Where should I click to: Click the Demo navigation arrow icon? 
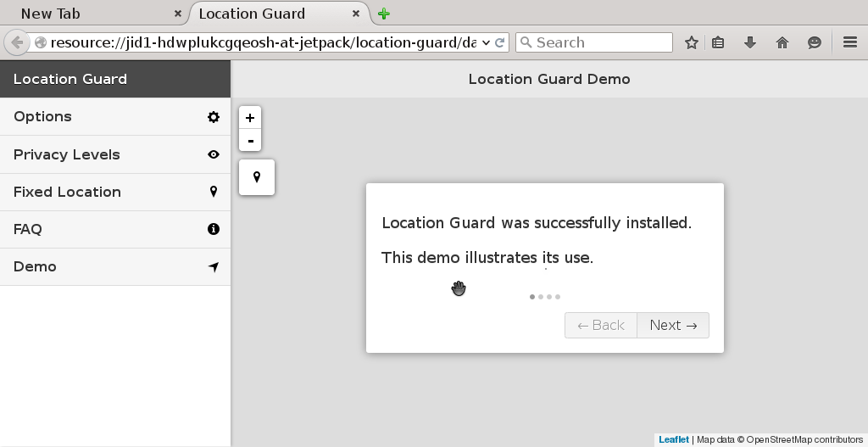click(x=214, y=267)
